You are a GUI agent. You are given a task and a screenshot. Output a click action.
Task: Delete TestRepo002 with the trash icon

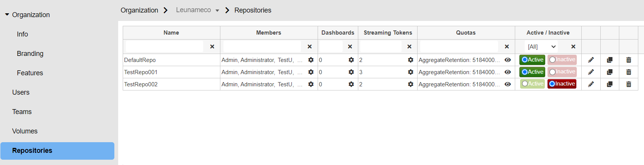tap(629, 84)
